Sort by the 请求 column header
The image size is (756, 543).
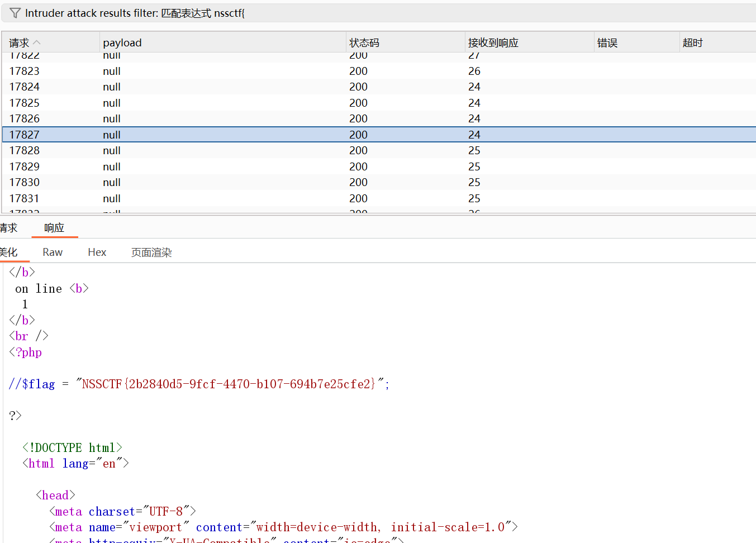click(x=50, y=42)
